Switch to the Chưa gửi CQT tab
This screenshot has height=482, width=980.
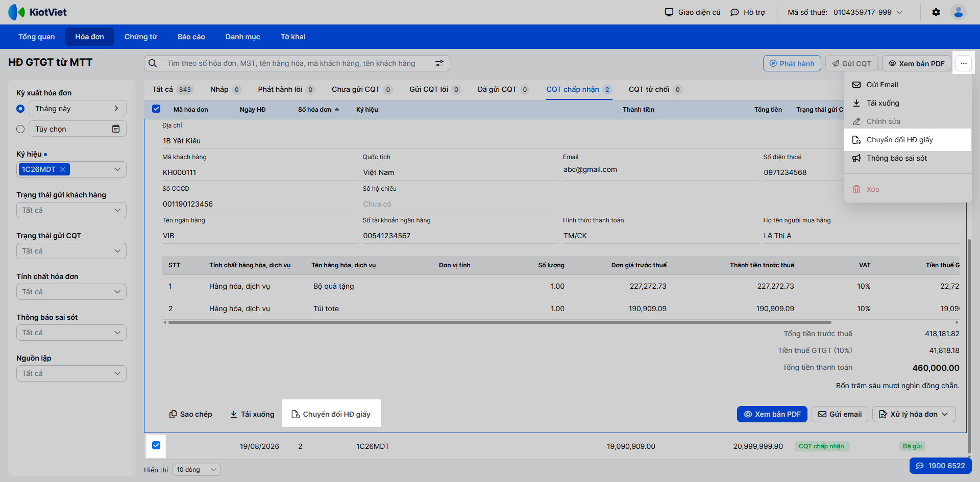pyautogui.click(x=362, y=89)
